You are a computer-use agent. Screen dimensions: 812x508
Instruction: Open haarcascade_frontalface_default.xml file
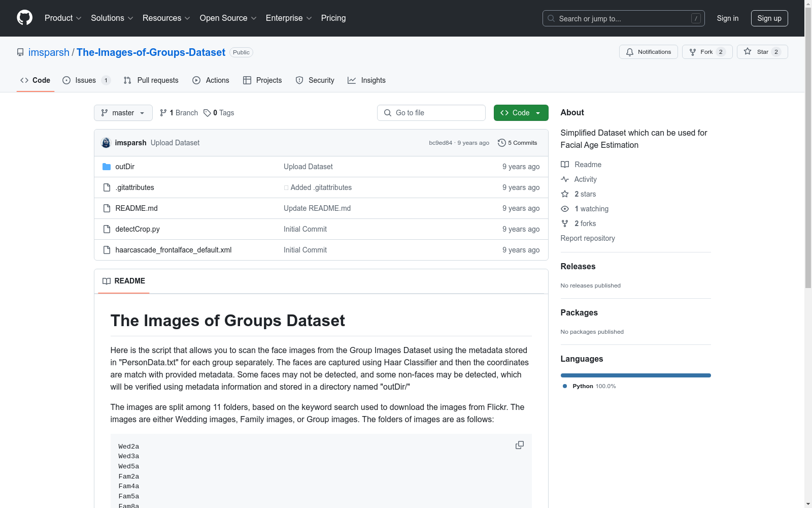(x=174, y=250)
